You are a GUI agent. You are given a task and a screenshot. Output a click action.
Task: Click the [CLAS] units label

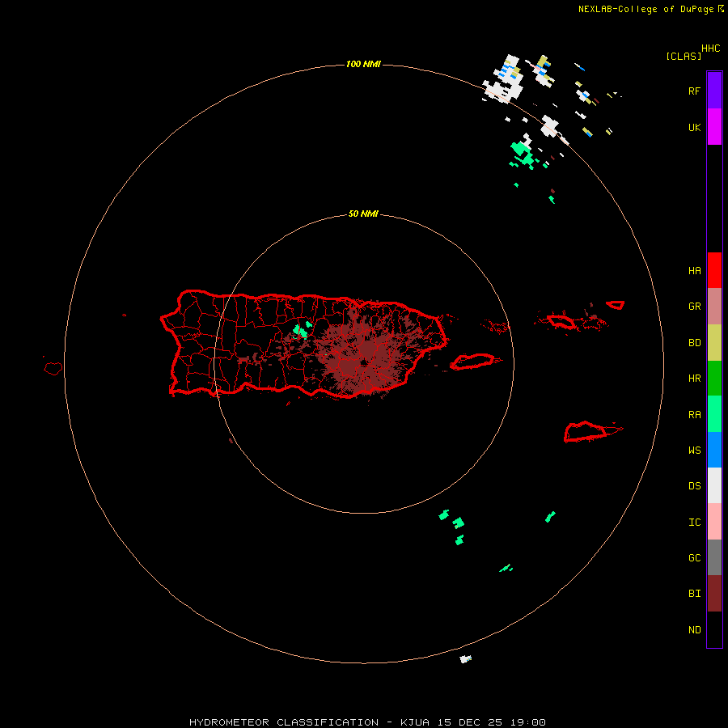point(684,56)
